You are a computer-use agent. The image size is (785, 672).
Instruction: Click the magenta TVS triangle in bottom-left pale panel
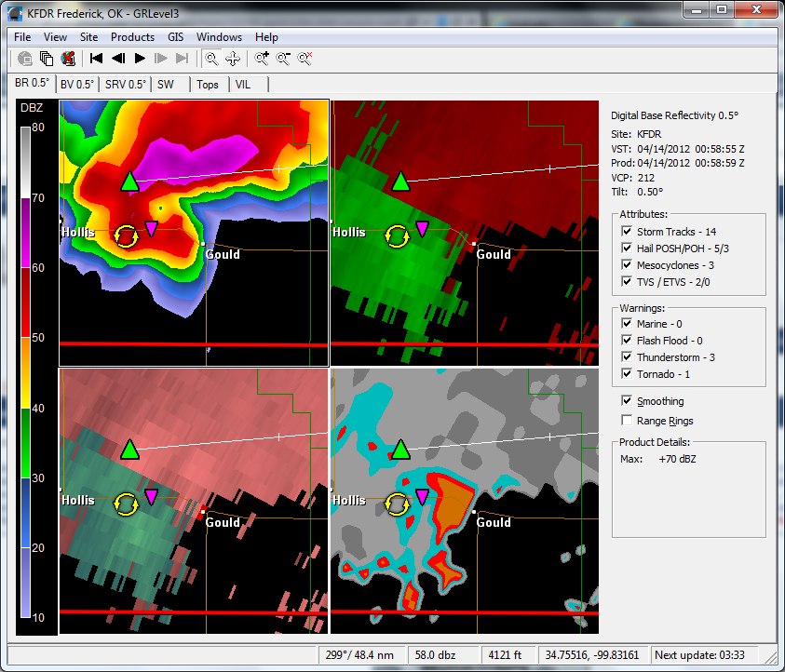151,497
